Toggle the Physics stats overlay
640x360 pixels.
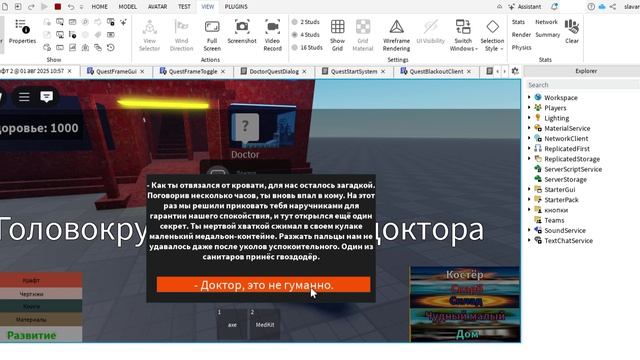(521, 47)
